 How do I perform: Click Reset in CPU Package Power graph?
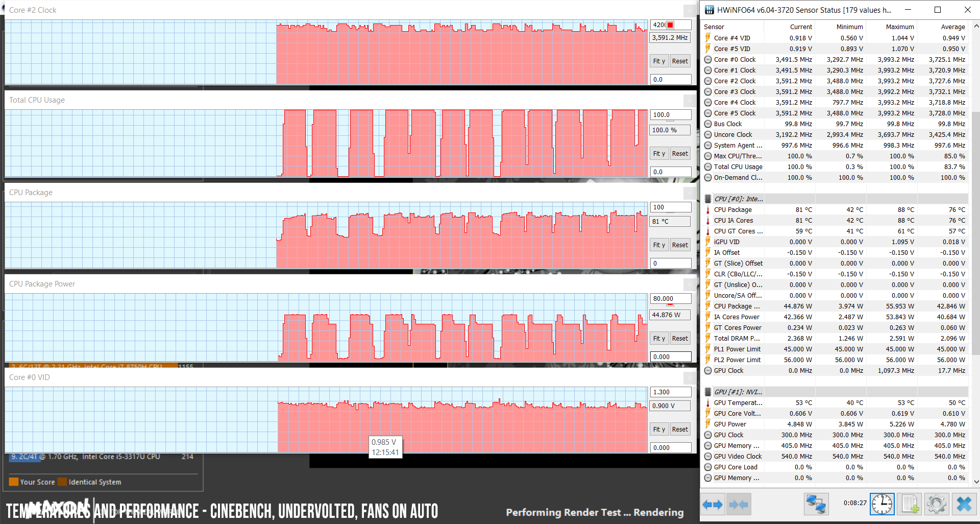click(x=680, y=338)
